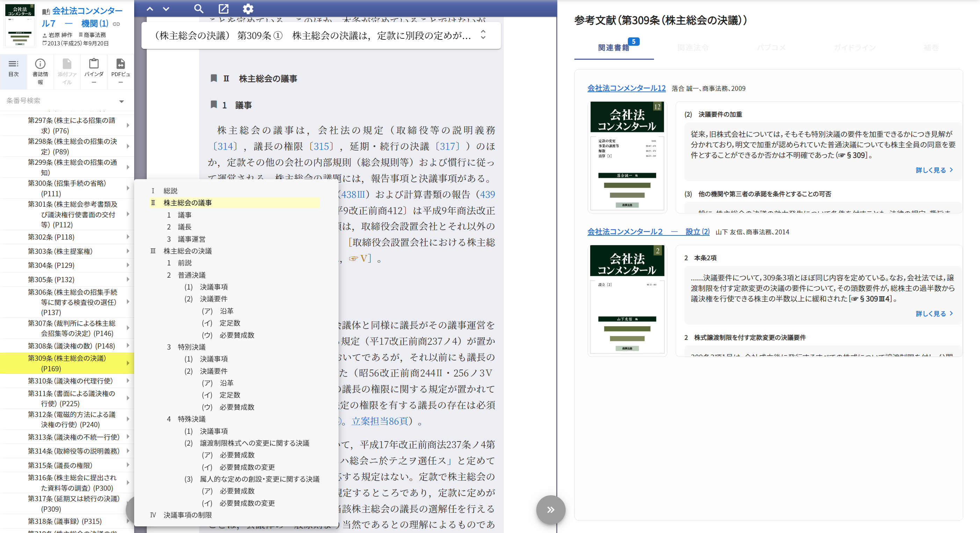Image resolution: width=980 pixels, height=533 pixels.
Task: Open document in new window icon
Action: coord(223,8)
